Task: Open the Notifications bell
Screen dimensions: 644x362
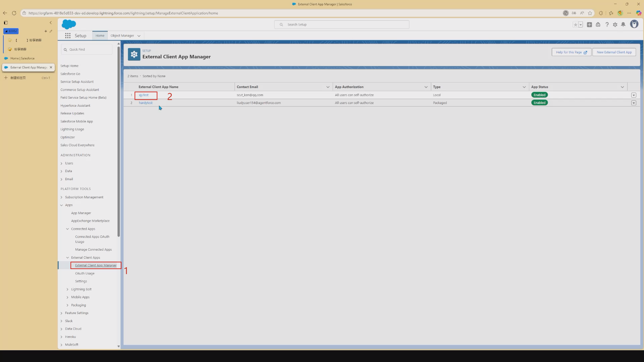Action: (623, 24)
